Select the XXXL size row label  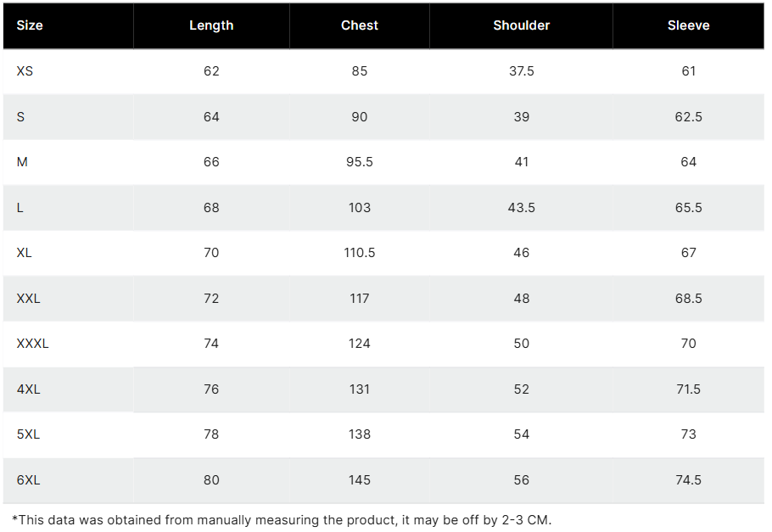point(32,344)
